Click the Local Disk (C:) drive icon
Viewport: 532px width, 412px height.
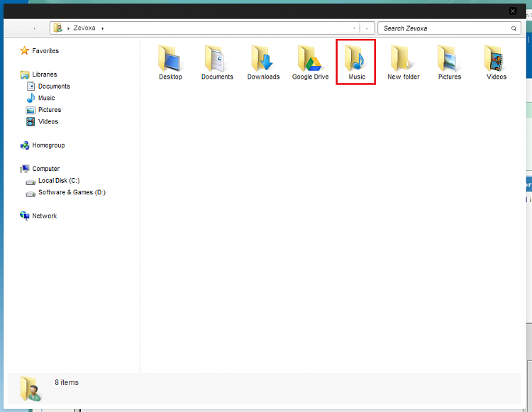[x=31, y=182]
